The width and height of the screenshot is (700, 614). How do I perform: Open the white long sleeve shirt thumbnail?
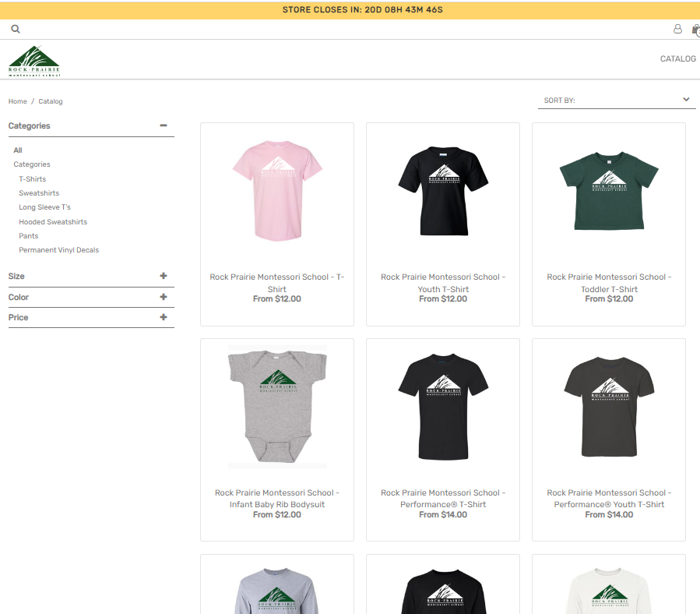click(609, 591)
